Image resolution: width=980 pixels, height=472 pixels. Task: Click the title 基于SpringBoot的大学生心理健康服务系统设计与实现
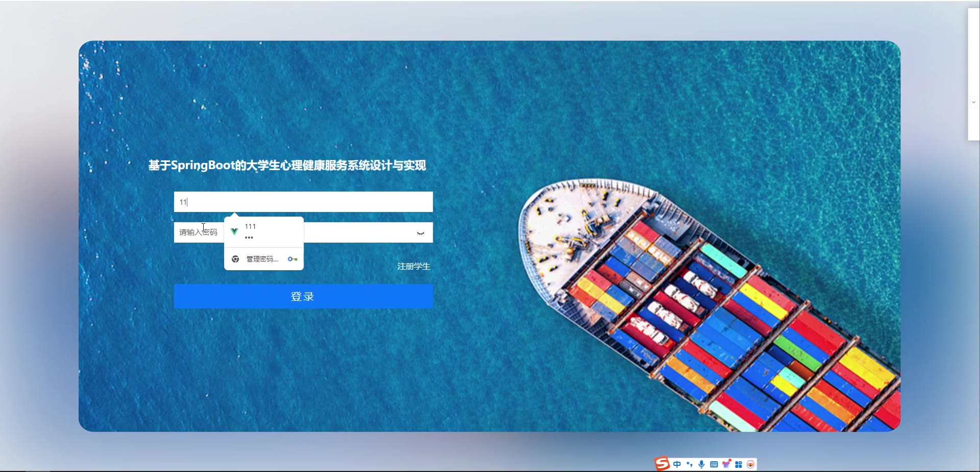pyautogui.click(x=287, y=166)
